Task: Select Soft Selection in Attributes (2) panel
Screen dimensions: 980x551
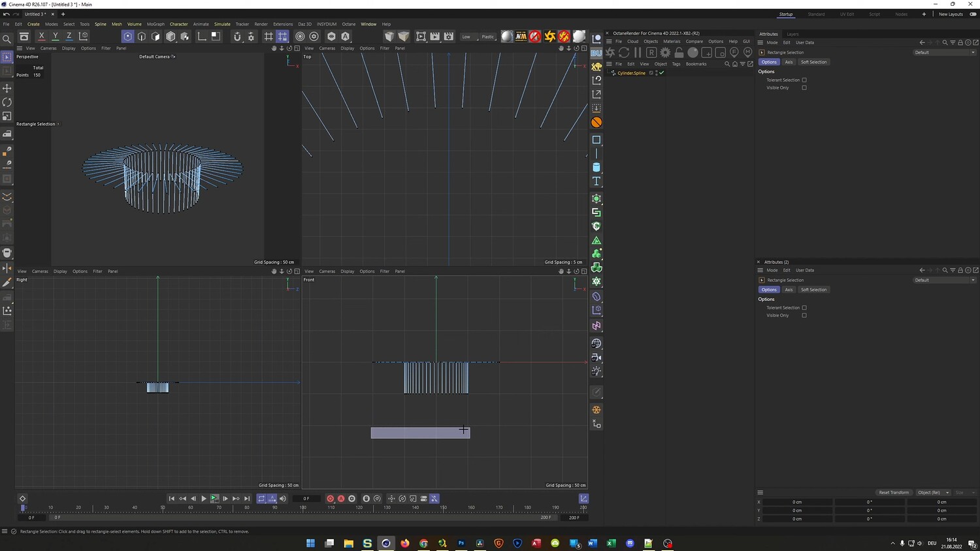Action: tap(813, 290)
